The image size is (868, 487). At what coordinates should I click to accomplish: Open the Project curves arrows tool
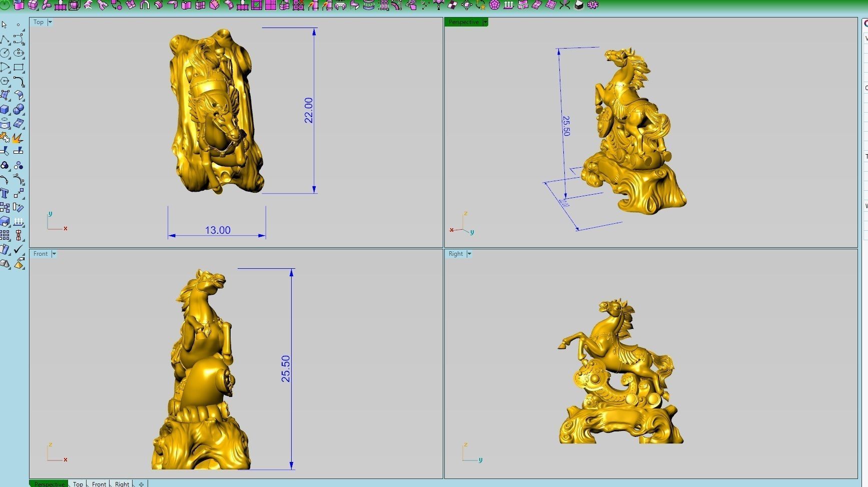coord(19,221)
